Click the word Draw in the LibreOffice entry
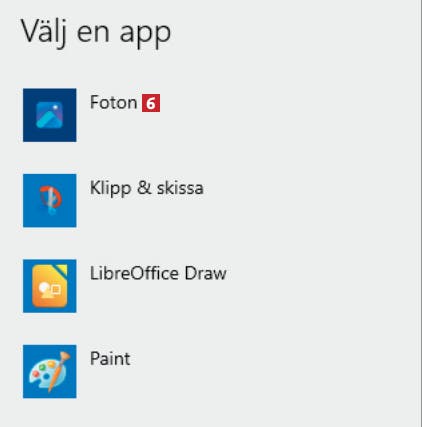 point(205,273)
